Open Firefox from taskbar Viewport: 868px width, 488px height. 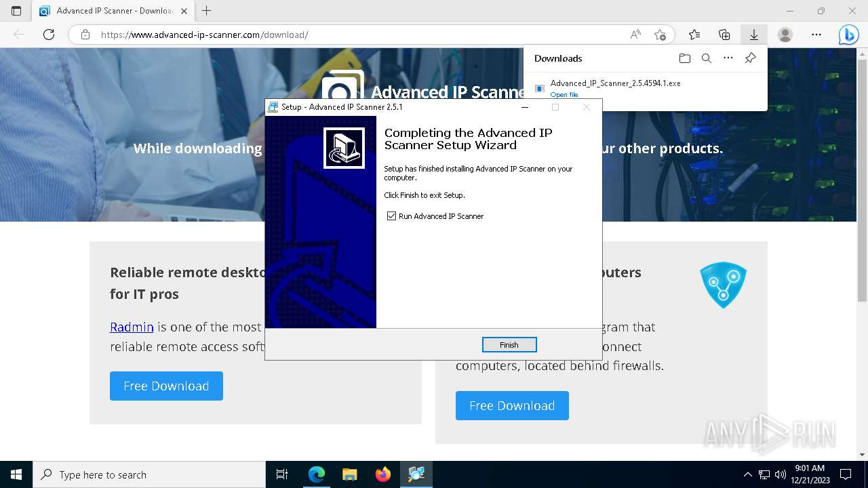[x=383, y=474]
